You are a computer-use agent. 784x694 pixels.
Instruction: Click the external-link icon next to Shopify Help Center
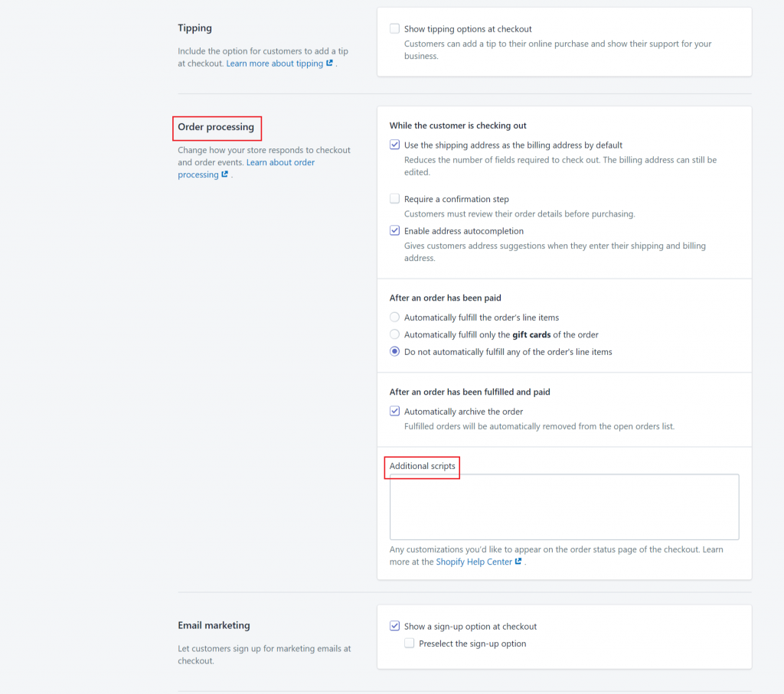click(518, 562)
